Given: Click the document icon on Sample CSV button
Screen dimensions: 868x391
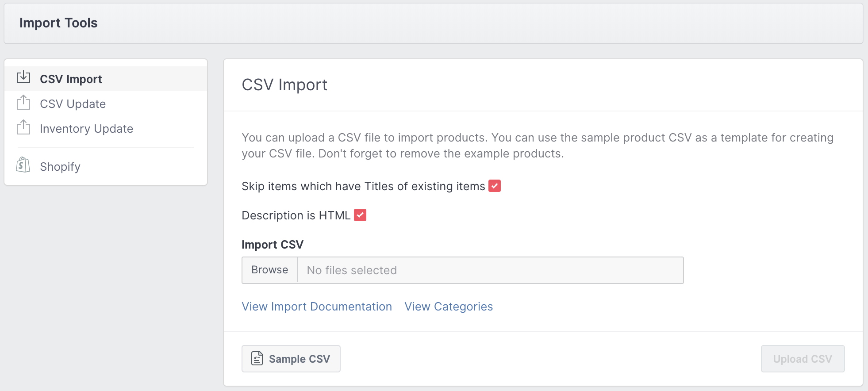Looking at the screenshot, I should [x=257, y=358].
